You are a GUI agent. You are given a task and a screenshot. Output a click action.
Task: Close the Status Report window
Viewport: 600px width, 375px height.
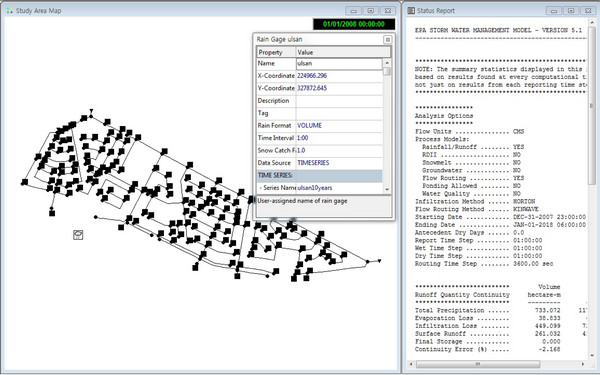tap(588, 11)
